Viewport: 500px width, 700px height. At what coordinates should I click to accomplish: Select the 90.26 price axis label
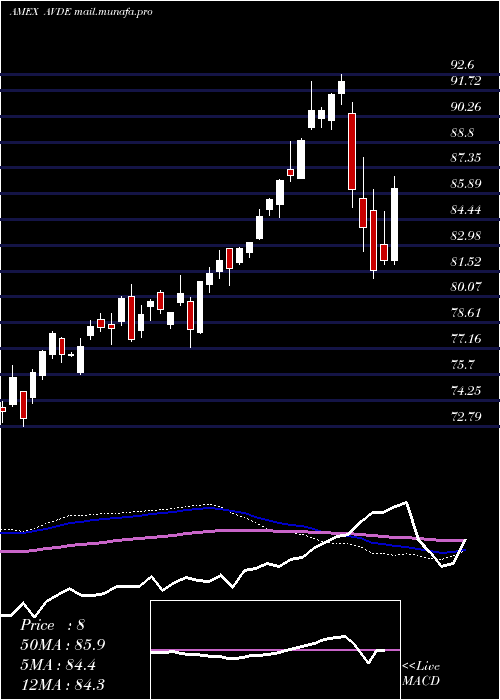pyautogui.click(x=466, y=107)
